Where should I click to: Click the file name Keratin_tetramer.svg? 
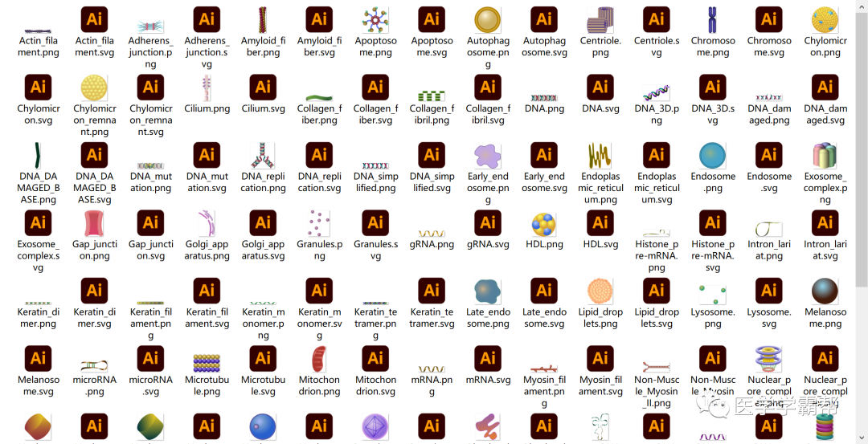tap(432, 318)
